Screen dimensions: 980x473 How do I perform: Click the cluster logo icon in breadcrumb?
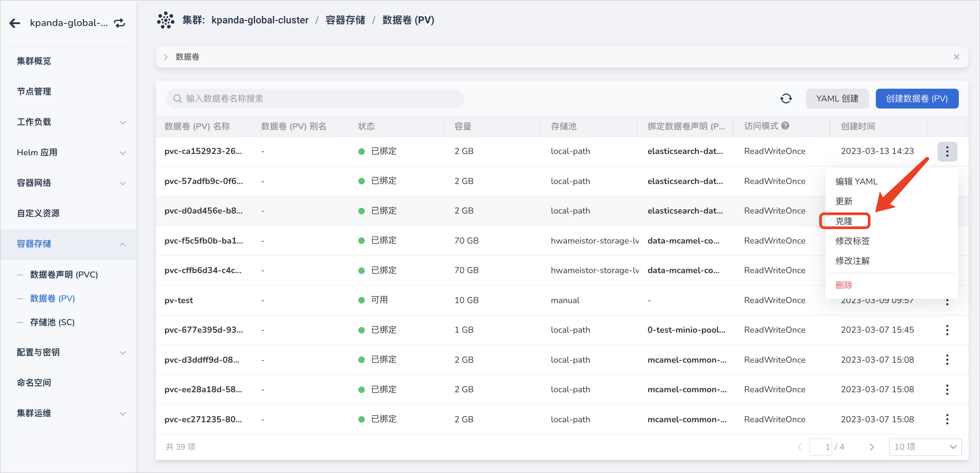(x=166, y=20)
